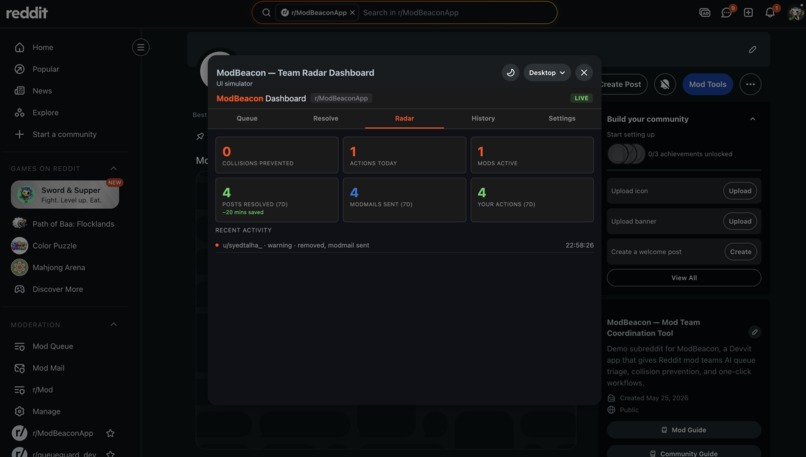Click the Collisions Prevented stat card
The image size is (806, 457).
[277, 155]
